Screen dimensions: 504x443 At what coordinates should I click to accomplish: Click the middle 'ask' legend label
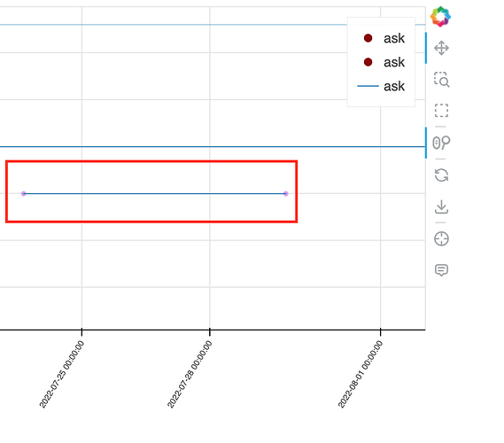pos(394,62)
